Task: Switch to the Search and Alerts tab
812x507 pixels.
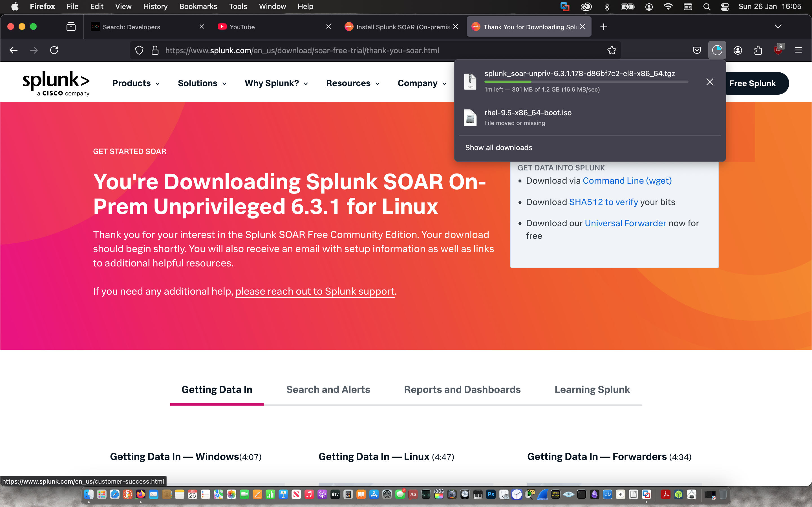Action: click(x=328, y=389)
